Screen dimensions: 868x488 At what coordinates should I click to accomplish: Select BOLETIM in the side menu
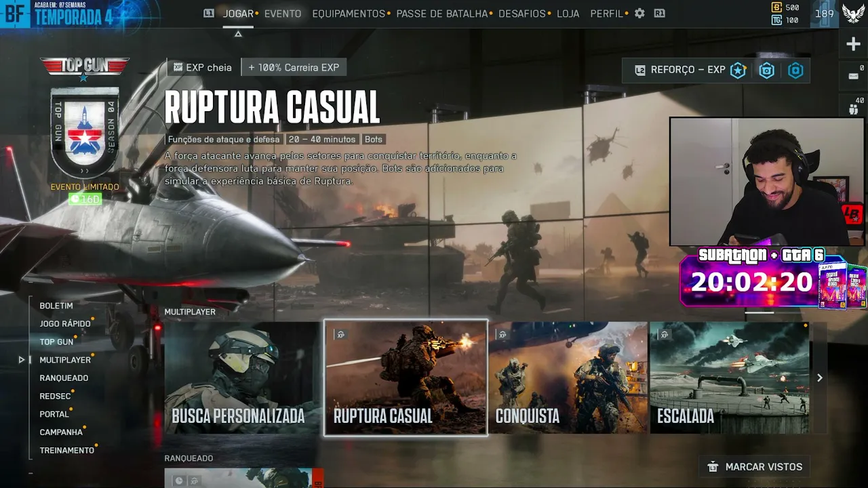pos(56,306)
